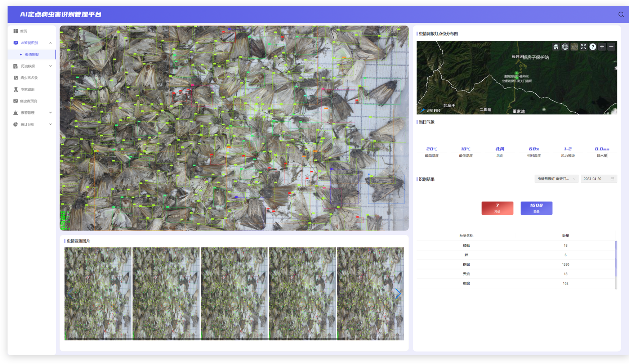Click the 虫情测报灯-秦岭梁 map label
Screen dimensions: 629x364
pos(516,77)
